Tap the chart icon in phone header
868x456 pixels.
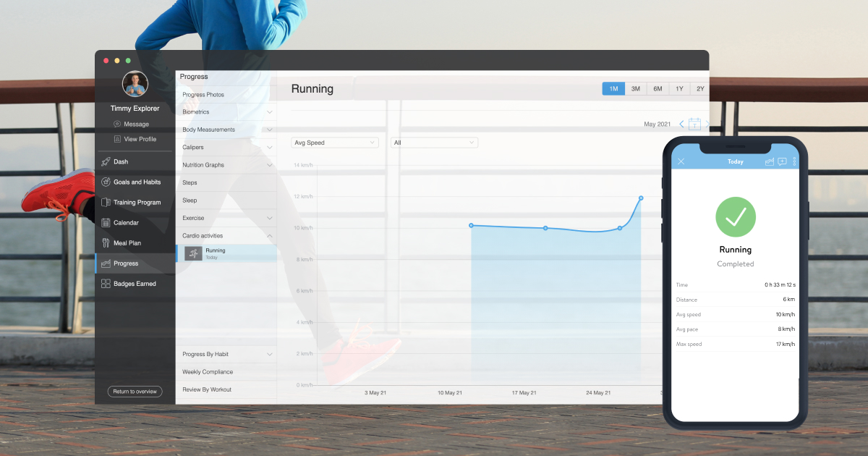[770, 161]
